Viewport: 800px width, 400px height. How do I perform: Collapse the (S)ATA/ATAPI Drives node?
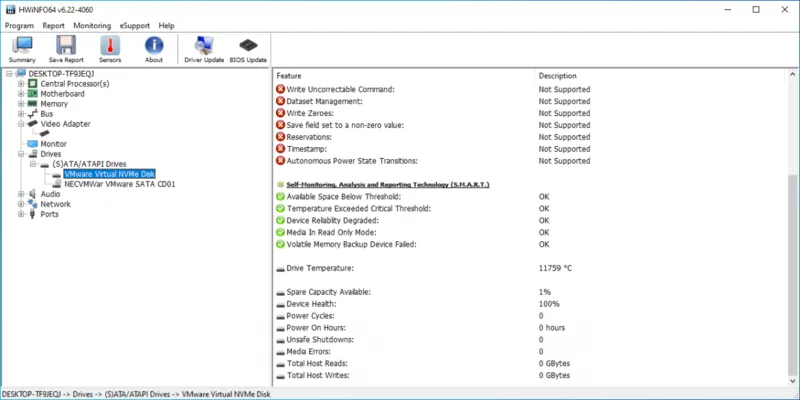(x=33, y=164)
